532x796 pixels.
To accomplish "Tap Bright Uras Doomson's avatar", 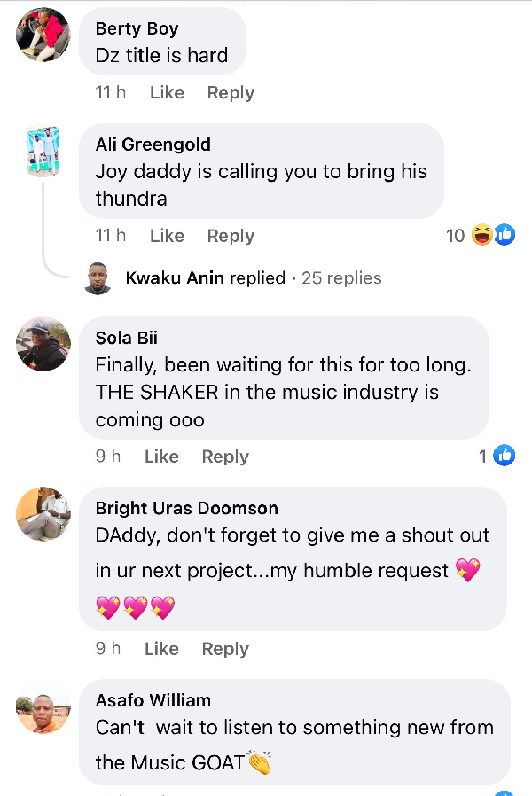I will point(43,514).
